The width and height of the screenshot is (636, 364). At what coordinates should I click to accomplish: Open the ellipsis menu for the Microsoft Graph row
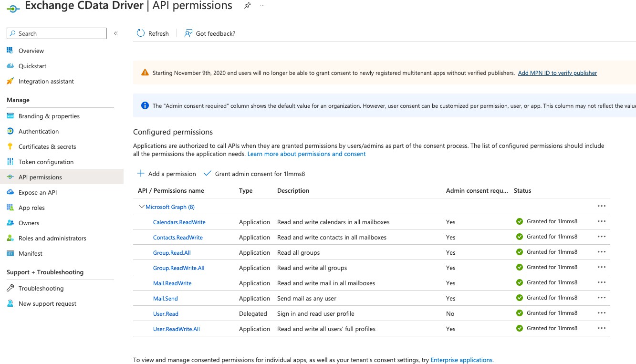click(x=601, y=206)
